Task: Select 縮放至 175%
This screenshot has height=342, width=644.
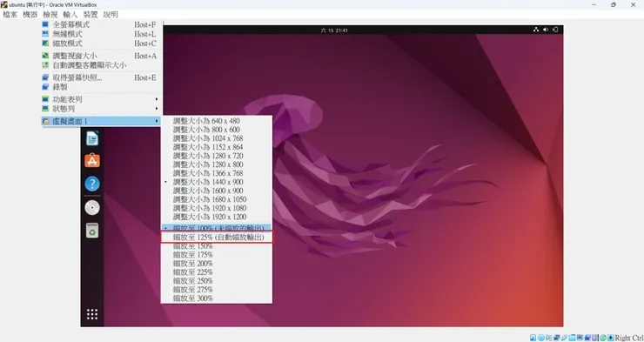Action: [x=217, y=255]
